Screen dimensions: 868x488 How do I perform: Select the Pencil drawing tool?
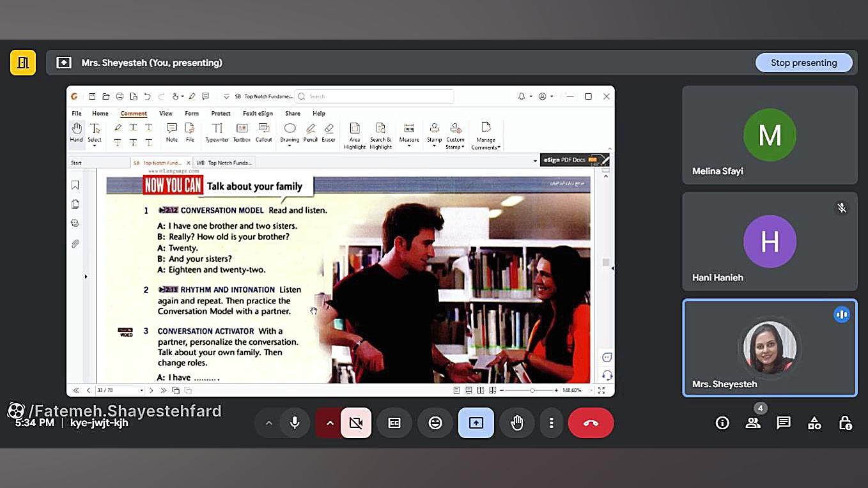click(x=311, y=132)
